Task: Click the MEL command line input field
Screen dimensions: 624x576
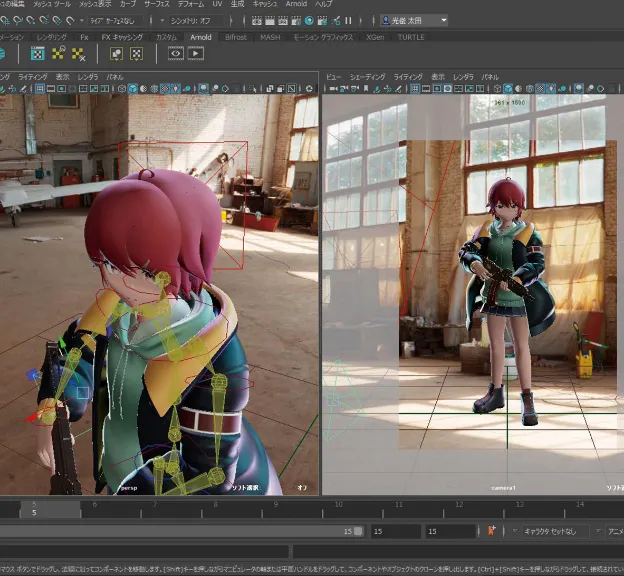Action: click(144, 552)
